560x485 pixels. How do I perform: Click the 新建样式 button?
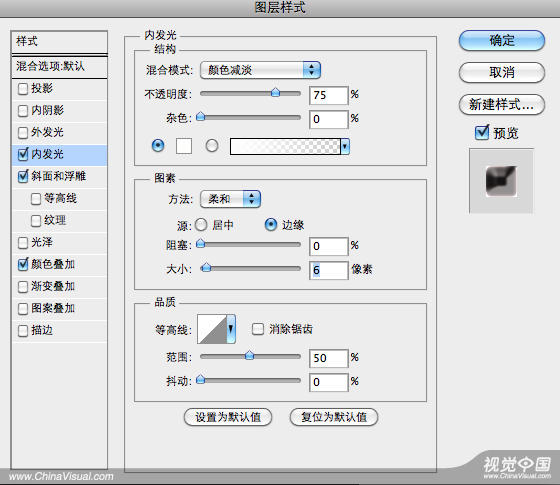pos(502,105)
